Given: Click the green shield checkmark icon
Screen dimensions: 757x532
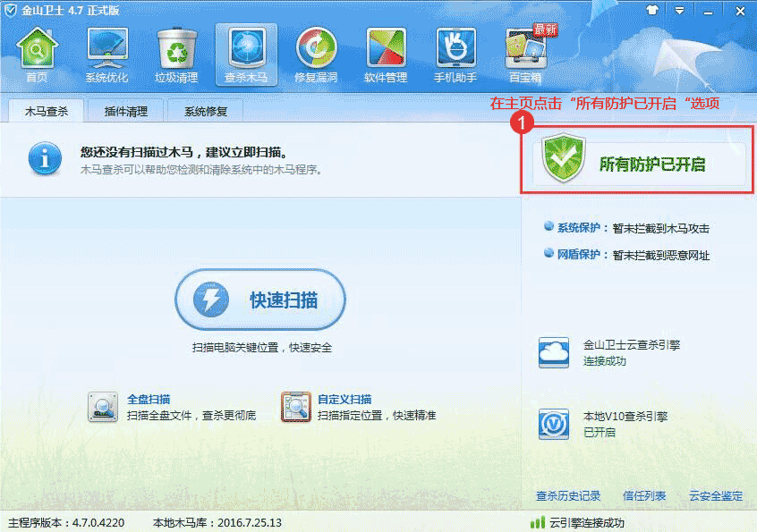Looking at the screenshot, I should 563,157.
